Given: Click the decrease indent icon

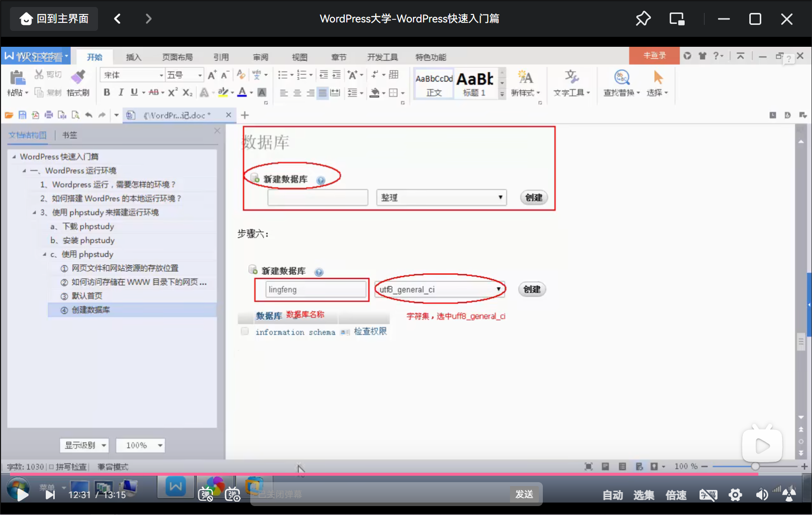Looking at the screenshot, I should (x=323, y=75).
